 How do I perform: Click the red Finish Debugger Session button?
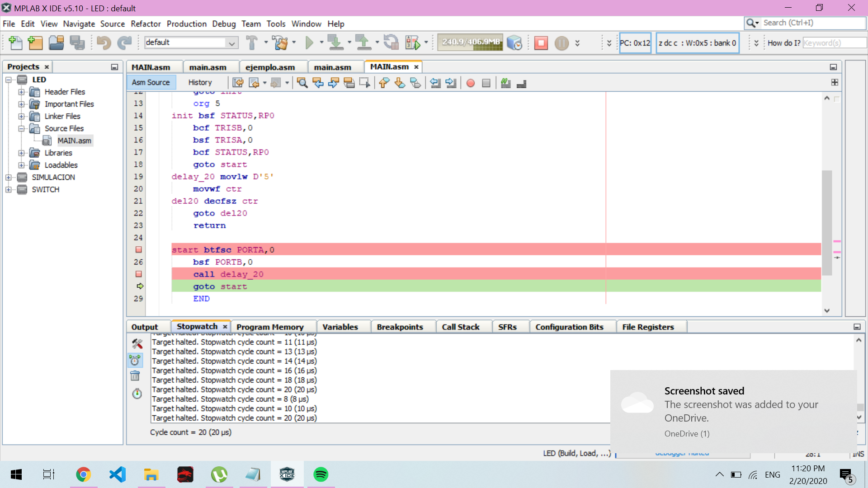(541, 43)
